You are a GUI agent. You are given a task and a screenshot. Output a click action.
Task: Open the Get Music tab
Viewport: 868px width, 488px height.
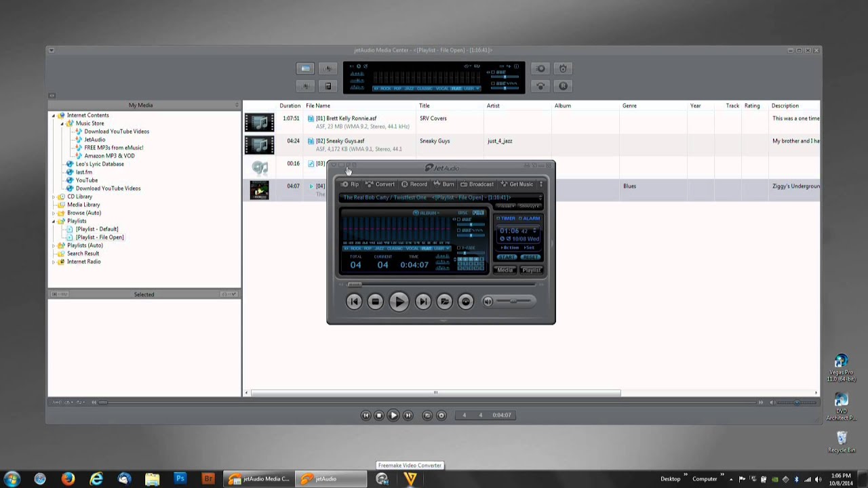(x=517, y=184)
